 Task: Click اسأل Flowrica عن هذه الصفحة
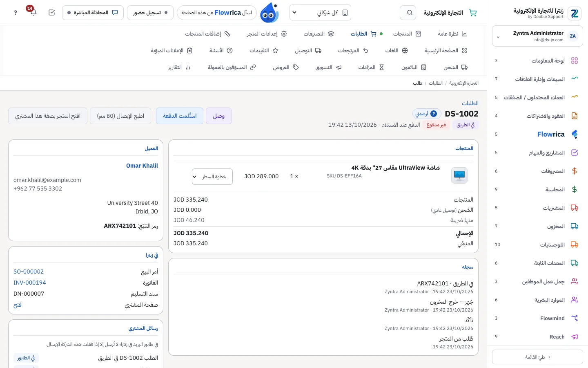(x=217, y=13)
